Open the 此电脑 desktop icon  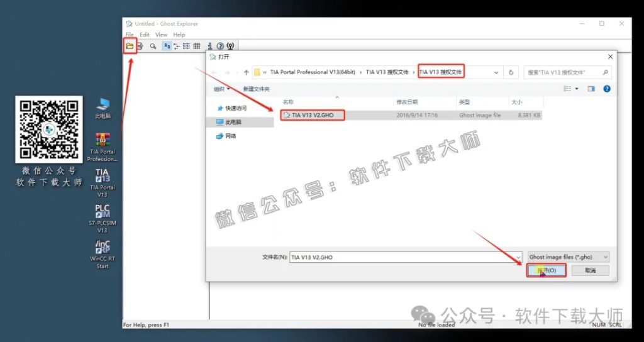(x=103, y=109)
